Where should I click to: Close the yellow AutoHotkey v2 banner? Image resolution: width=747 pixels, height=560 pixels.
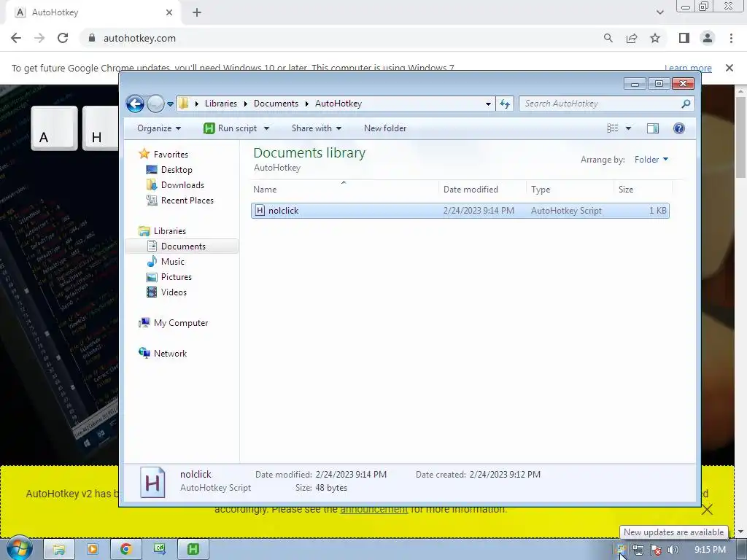tap(707, 510)
